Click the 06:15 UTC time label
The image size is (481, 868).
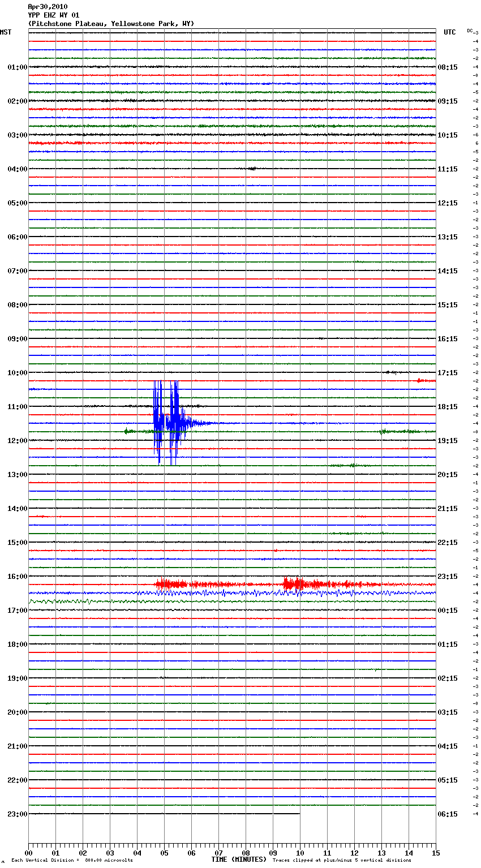click(448, 814)
